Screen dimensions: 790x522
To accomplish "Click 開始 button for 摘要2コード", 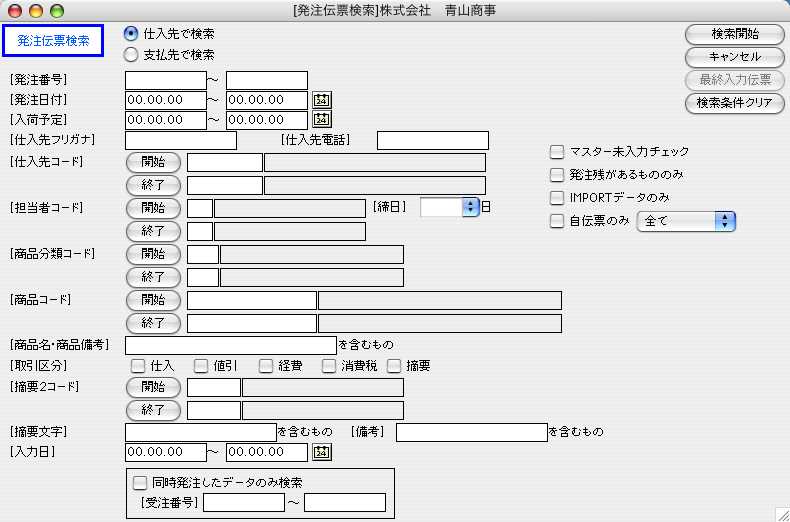I will click(153, 387).
